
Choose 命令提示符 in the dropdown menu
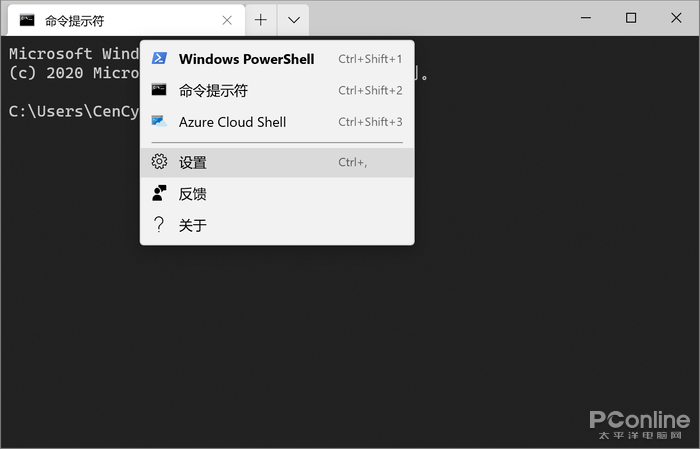[x=213, y=90]
